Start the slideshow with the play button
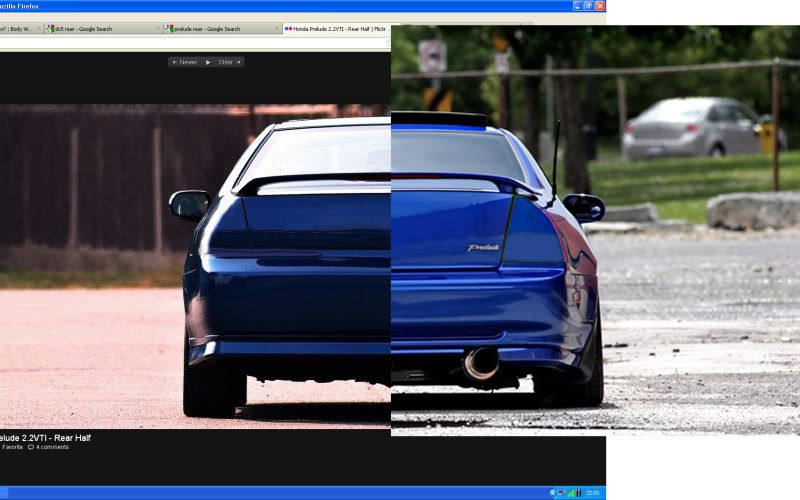This screenshot has height=500, width=800. point(208,62)
